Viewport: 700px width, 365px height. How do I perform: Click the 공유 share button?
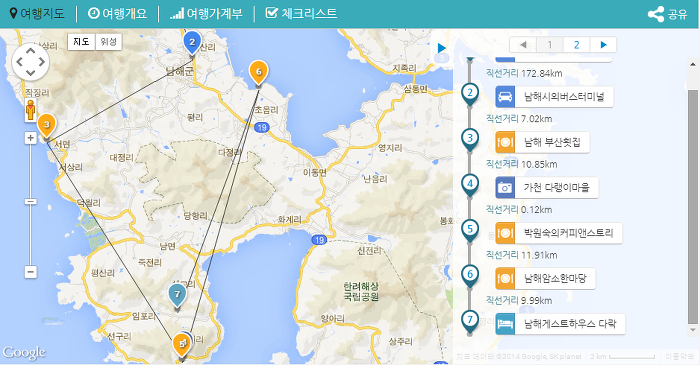(x=667, y=14)
